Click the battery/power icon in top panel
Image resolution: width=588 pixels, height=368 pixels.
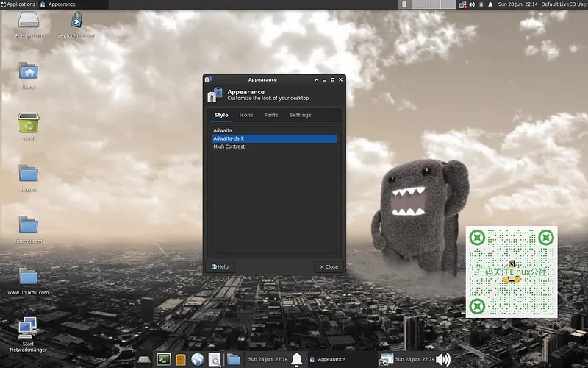[x=481, y=4]
